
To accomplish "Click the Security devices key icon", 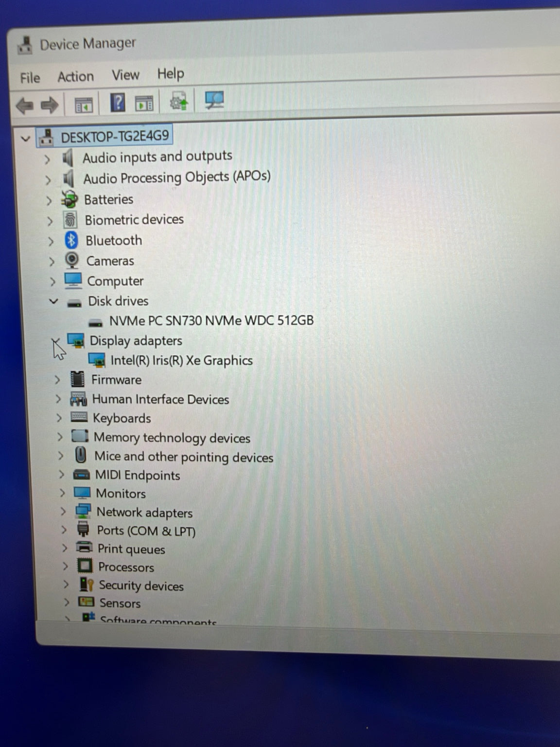I will (87, 584).
